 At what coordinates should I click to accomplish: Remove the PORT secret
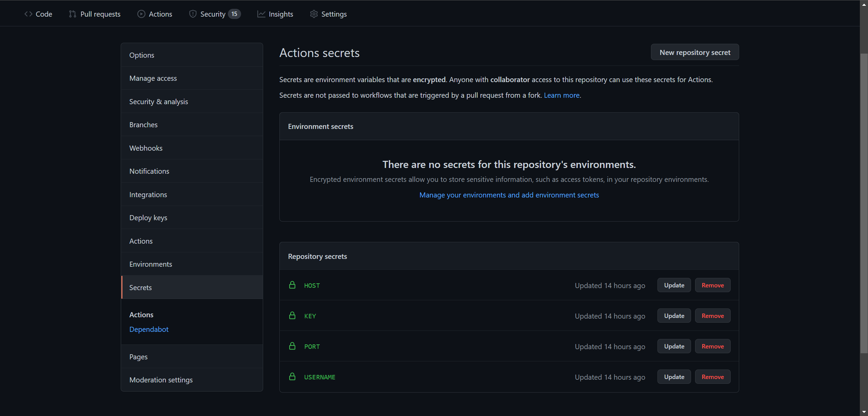[713, 346]
